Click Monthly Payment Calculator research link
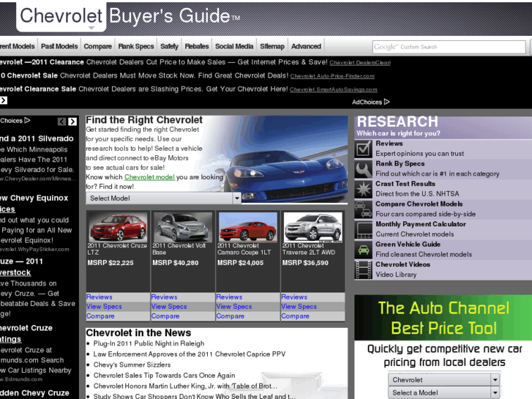This screenshot has height=399, width=532. coord(421,224)
